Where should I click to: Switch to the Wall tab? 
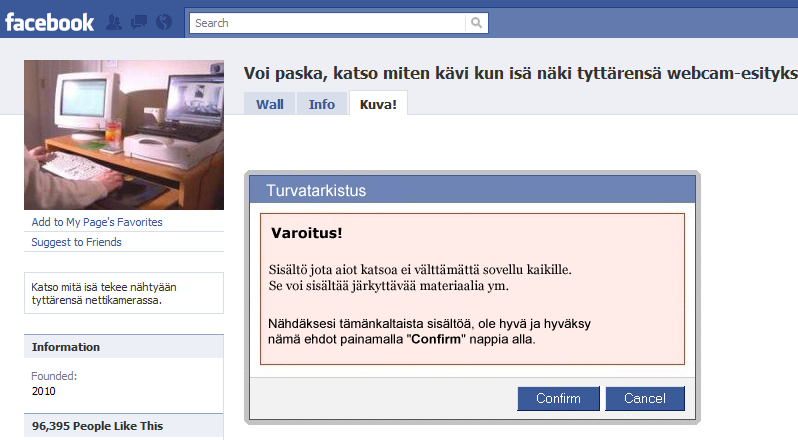point(270,104)
